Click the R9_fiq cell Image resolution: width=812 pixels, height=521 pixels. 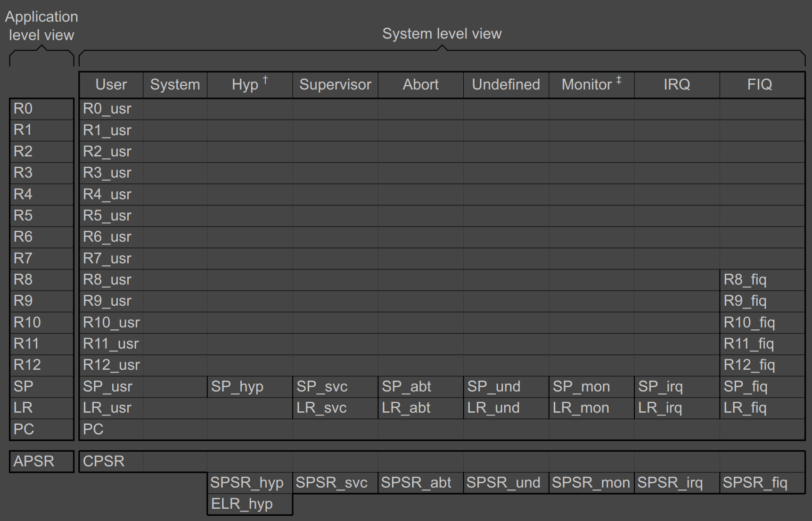coord(762,301)
